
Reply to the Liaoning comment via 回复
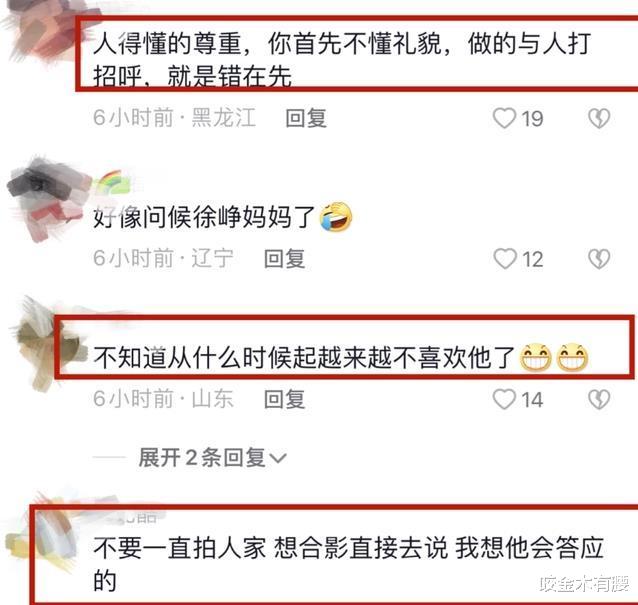[x=284, y=259]
